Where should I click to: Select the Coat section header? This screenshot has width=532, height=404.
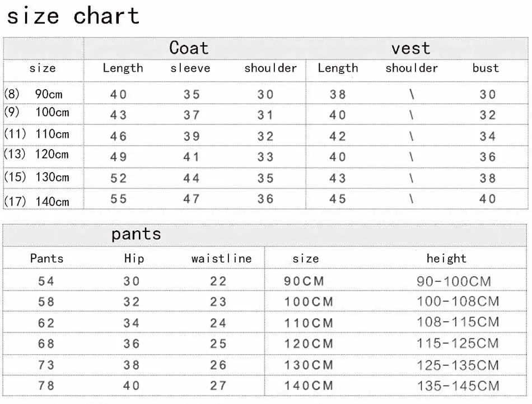coord(189,48)
